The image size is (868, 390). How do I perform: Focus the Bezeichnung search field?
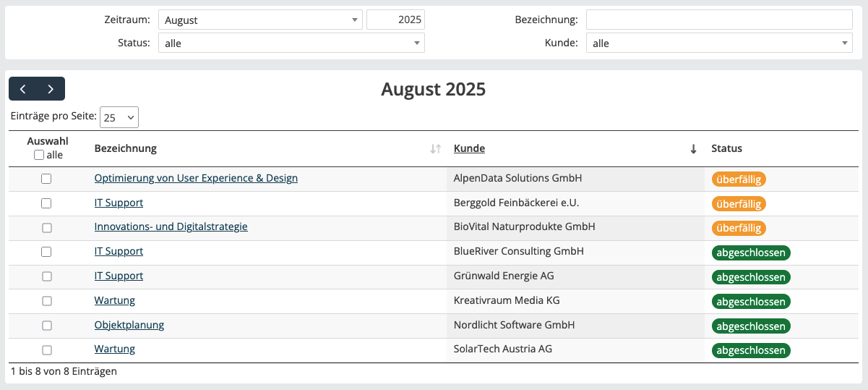[x=719, y=20]
